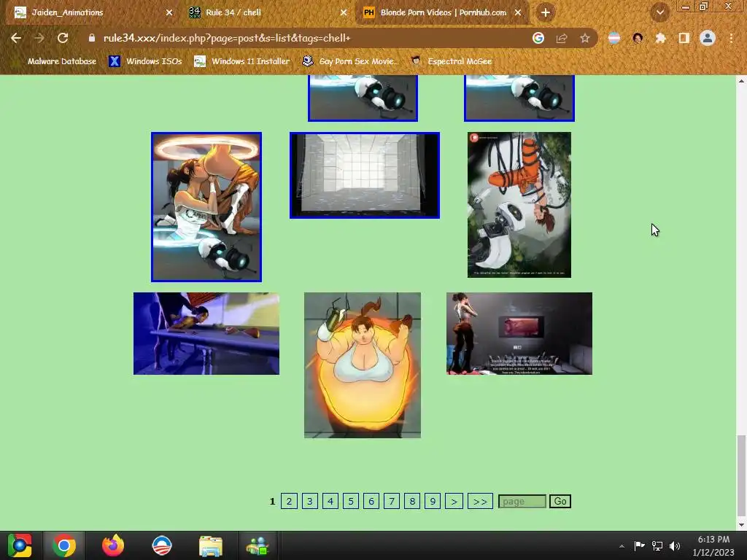The height and width of the screenshot is (560, 747).
Task: Go to results page 5
Action: tap(351, 502)
